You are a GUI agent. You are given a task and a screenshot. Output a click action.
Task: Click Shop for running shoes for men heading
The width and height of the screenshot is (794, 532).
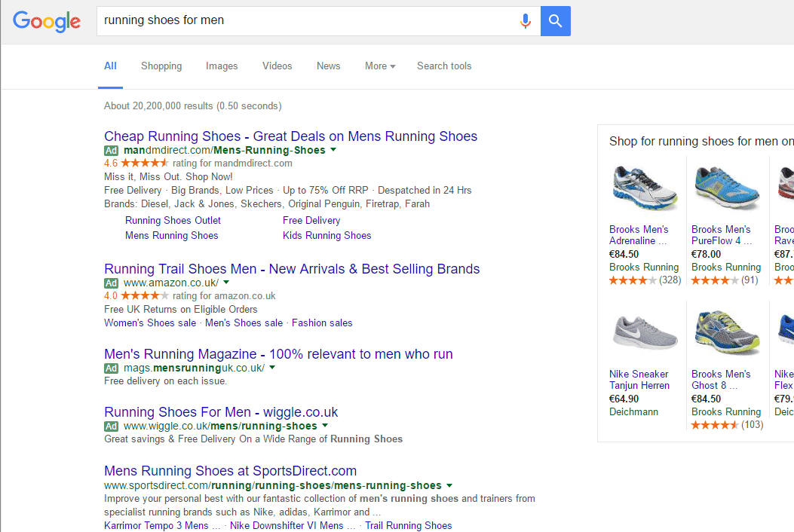[701, 141]
